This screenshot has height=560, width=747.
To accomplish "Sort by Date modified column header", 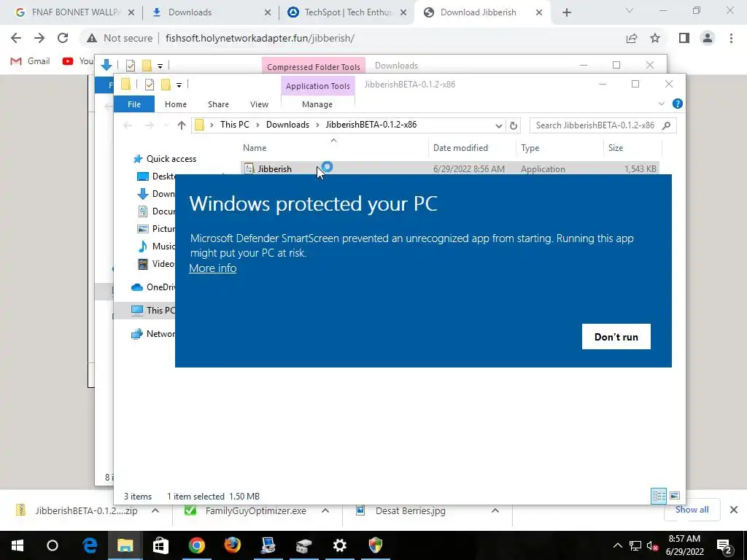I will [460, 147].
